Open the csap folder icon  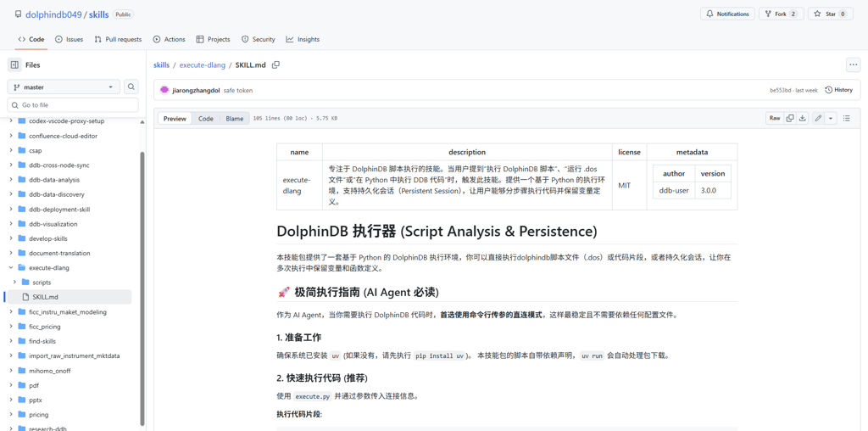coord(22,150)
